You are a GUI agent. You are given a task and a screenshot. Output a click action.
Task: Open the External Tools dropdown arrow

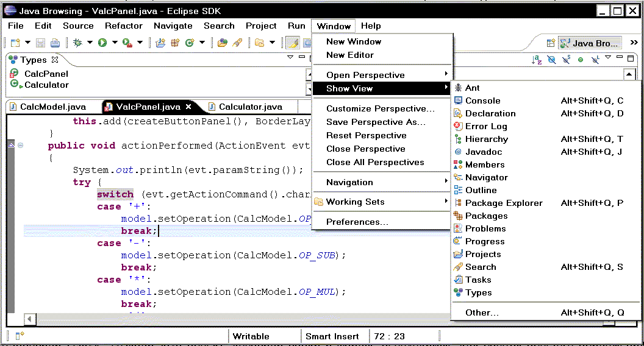pyautogui.click(x=140, y=42)
